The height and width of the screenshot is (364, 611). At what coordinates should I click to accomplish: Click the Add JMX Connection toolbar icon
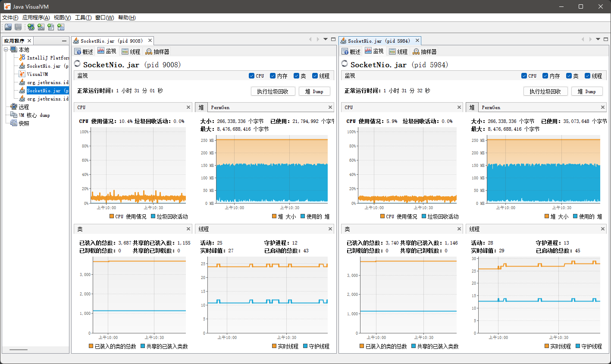(41, 27)
